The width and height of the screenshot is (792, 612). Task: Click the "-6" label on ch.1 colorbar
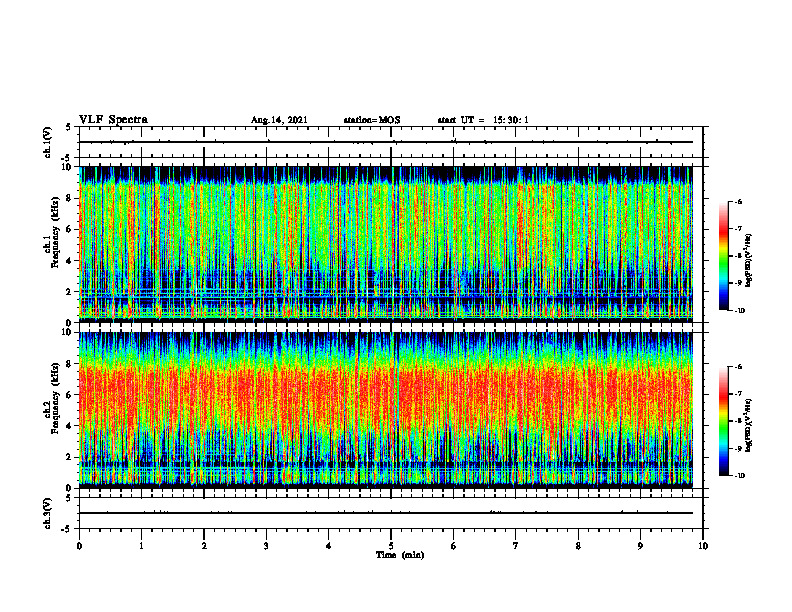point(738,201)
